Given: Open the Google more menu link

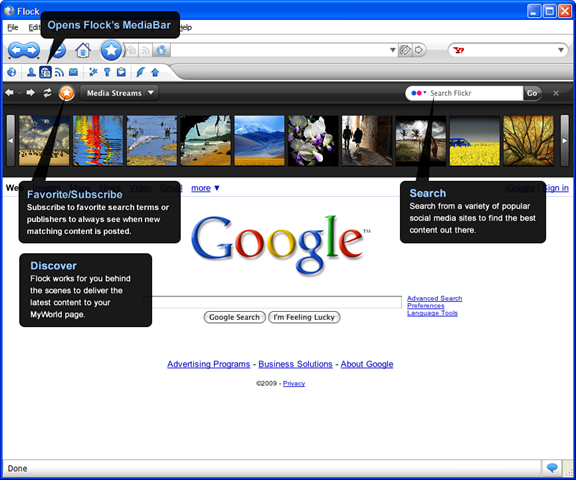Looking at the screenshot, I should [x=205, y=188].
